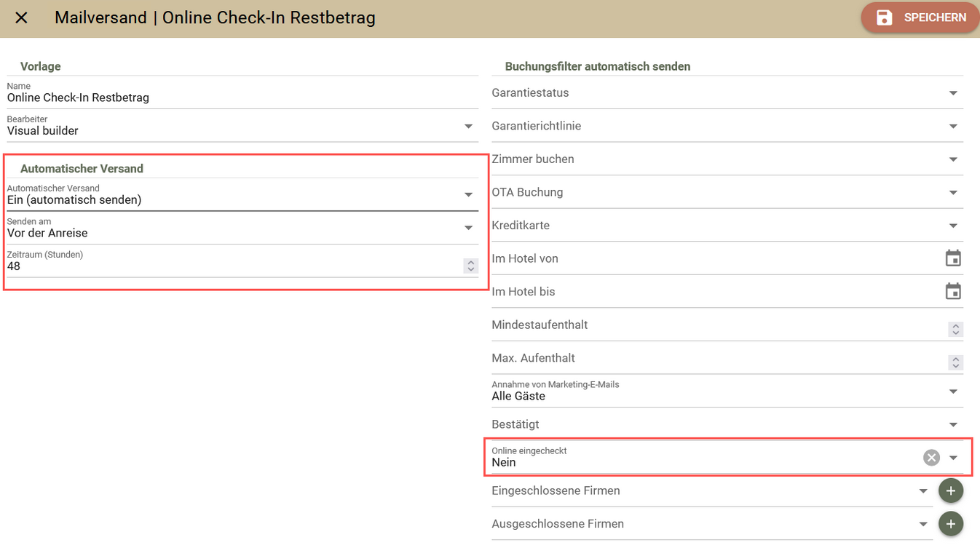
Task: Expand the OTA Buchung dropdown
Action: [x=727, y=192]
